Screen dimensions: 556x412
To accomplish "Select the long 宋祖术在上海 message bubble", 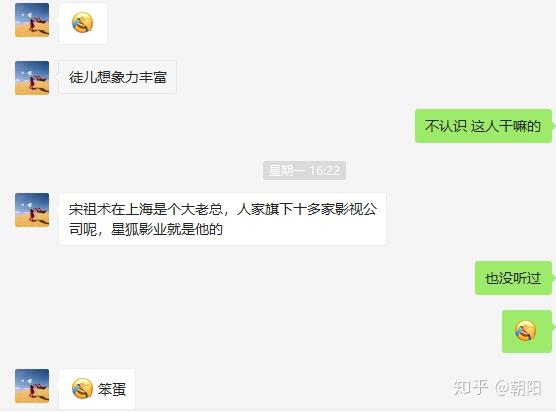I will (x=222, y=219).
